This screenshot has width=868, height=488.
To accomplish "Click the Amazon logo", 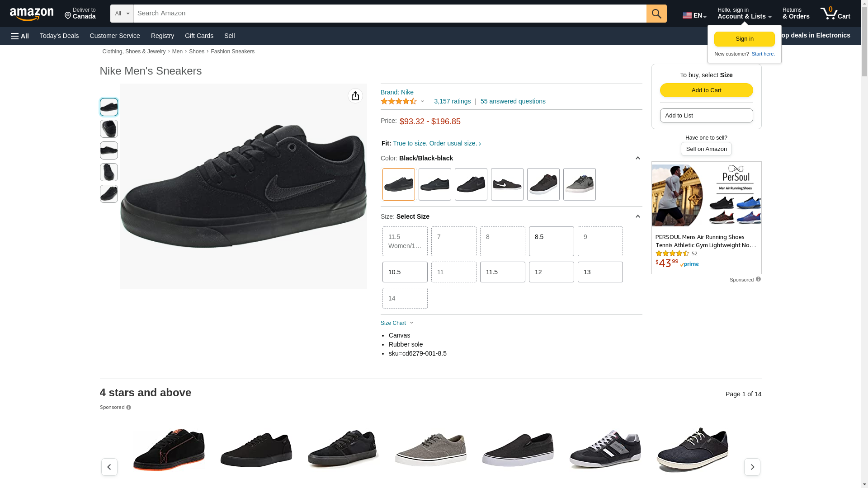I will tap(32, 14).
